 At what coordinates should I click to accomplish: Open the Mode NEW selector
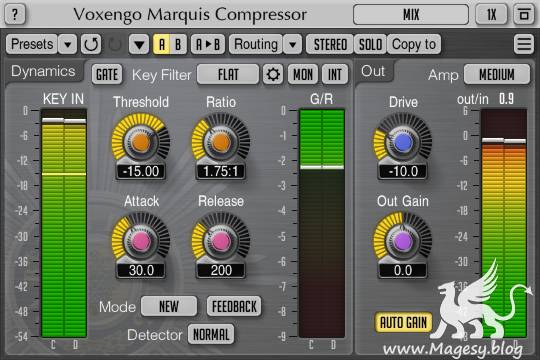tap(169, 306)
